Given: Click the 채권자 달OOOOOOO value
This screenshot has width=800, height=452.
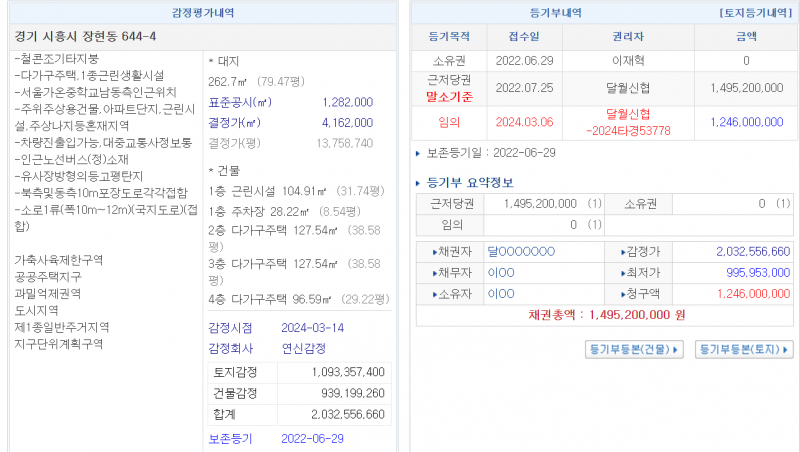Looking at the screenshot, I should (x=520, y=251).
